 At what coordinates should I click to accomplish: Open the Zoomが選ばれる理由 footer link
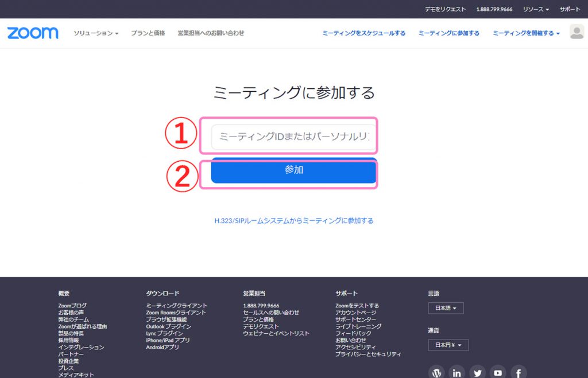point(83,326)
